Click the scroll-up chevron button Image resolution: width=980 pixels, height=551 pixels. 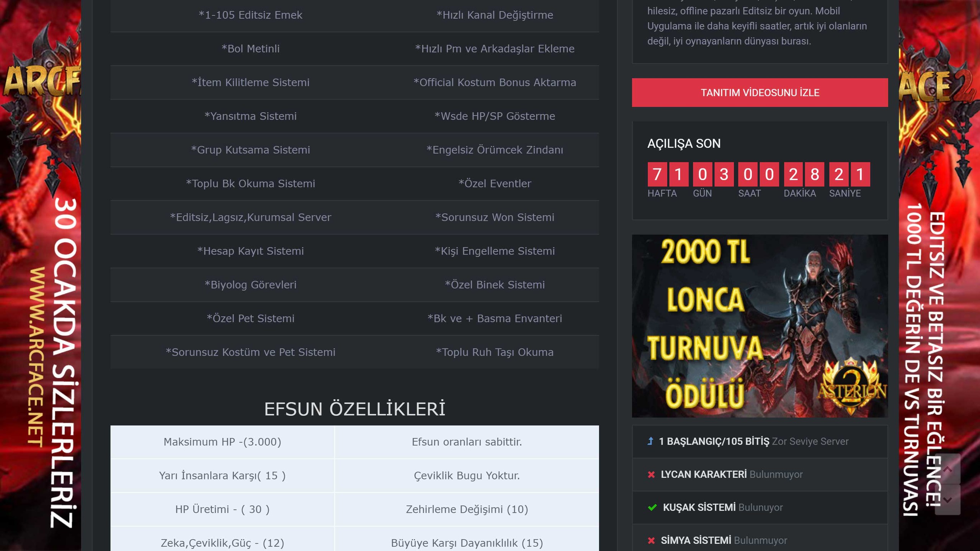pos(947,469)
